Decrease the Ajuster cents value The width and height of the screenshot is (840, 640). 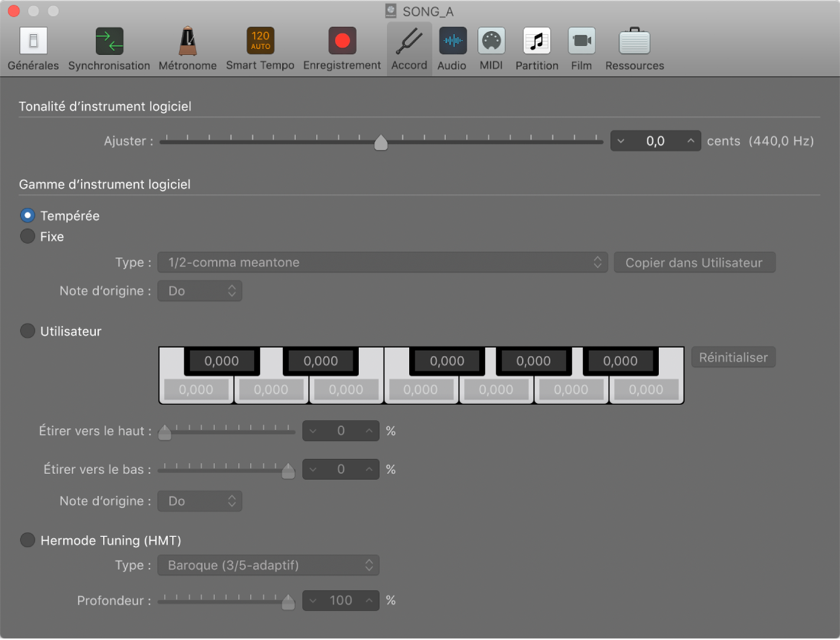[621, 141]
